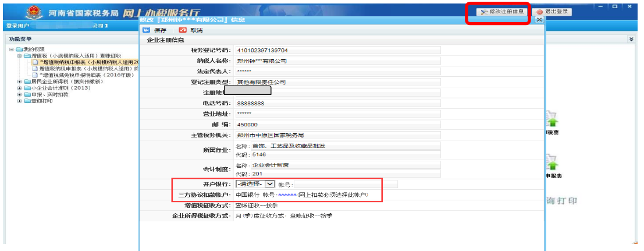Select the second 增值税纳税申报表（小规模纳税人适用）附 item
Image resolution: width=644 pixels, height=251 pixels.
coord(88,69)
